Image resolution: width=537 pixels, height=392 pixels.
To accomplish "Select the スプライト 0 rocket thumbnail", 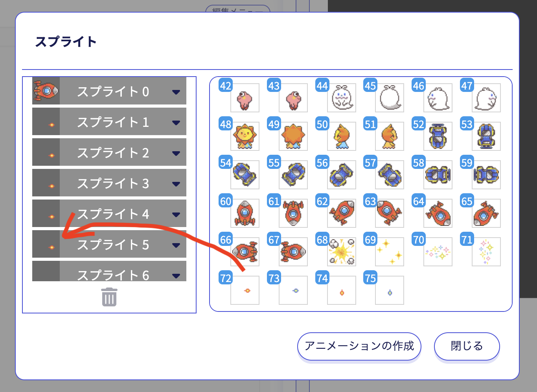I will (46, 91).
